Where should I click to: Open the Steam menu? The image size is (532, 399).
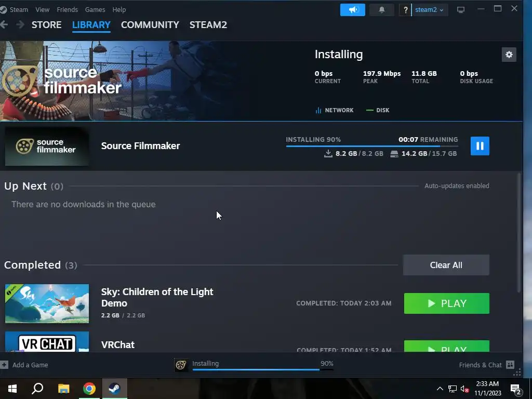click(x=19, y=10)
